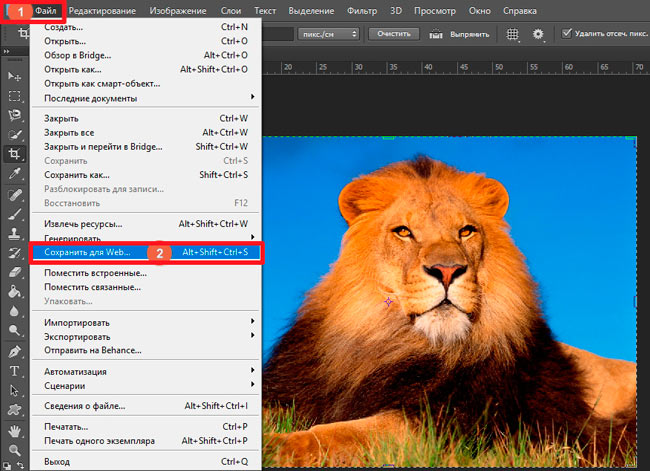
Task: Choose Print (Печатать...) menu item
Action: (x=146, y=427)
